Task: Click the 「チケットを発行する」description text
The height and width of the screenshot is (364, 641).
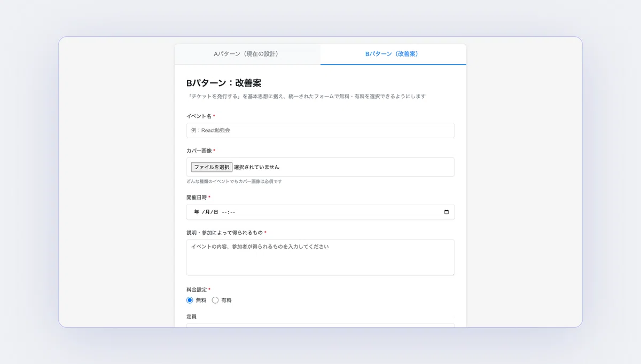Action: (x=306, y=97)
